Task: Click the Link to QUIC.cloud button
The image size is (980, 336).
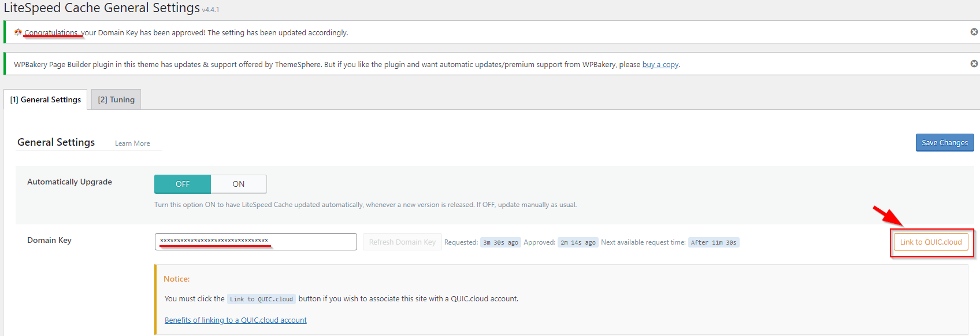Action: [930, 242]
